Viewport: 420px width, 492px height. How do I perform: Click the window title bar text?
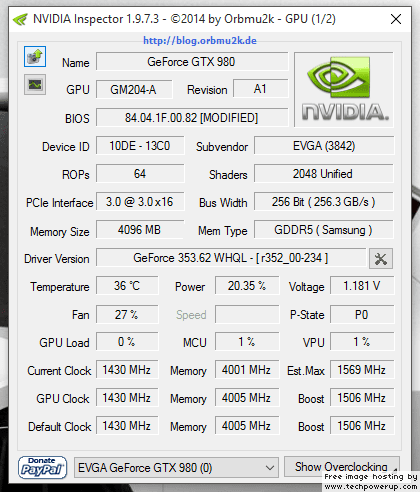pos(184,19)
